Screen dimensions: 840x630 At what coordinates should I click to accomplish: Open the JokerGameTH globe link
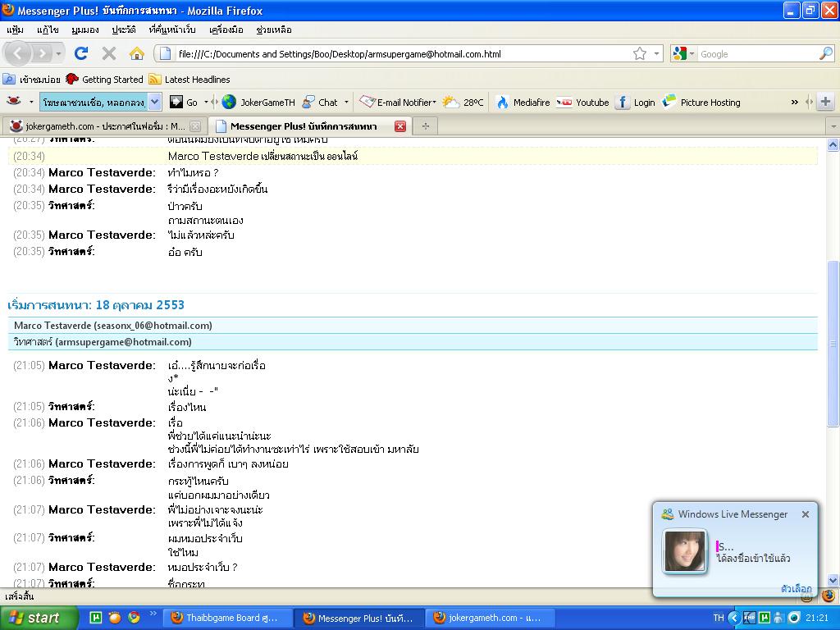tap(258, 102)
